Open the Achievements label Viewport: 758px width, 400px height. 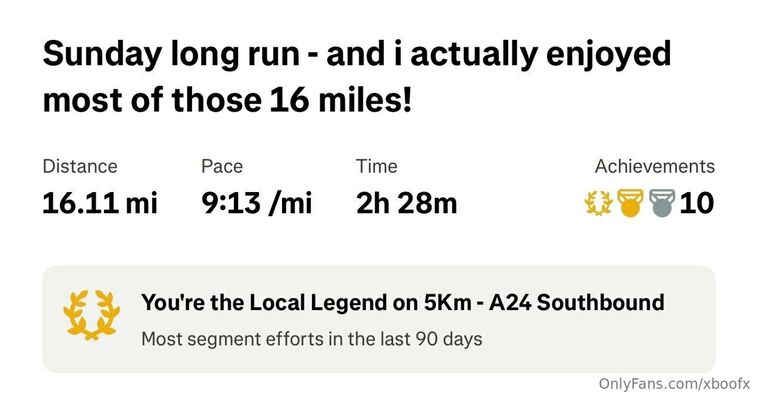tap(655, 166)
